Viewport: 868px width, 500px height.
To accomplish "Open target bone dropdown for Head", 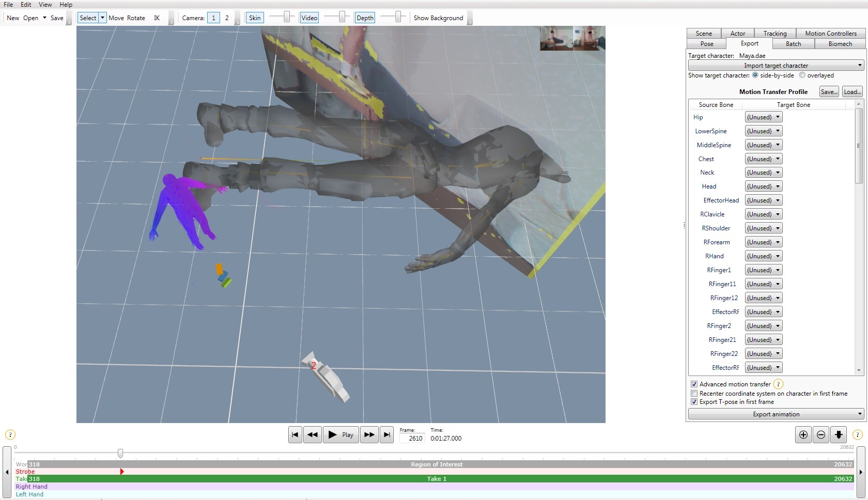I will pos(764,186).
